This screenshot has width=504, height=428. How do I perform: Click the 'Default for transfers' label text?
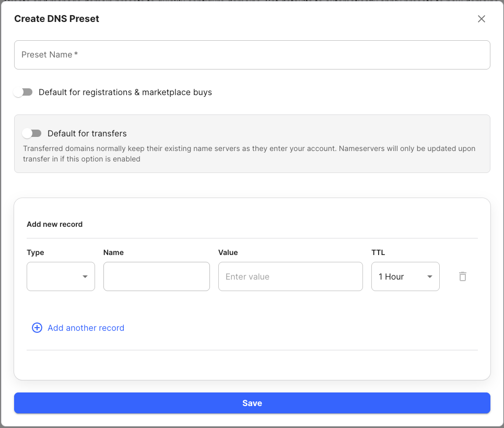[87, 133]
